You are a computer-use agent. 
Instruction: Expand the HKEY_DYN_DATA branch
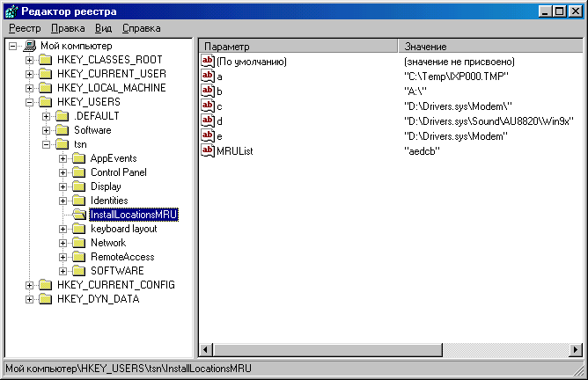point(30,299)
